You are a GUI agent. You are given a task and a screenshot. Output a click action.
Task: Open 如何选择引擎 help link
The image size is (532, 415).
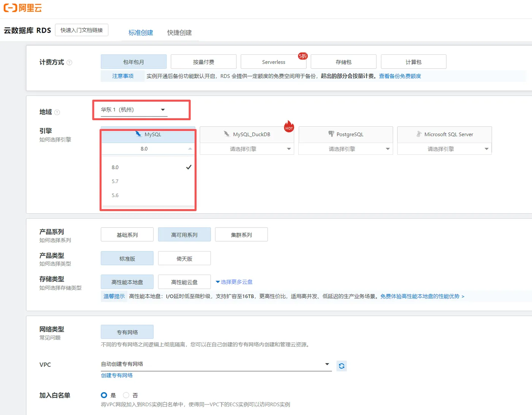point(55,140)
